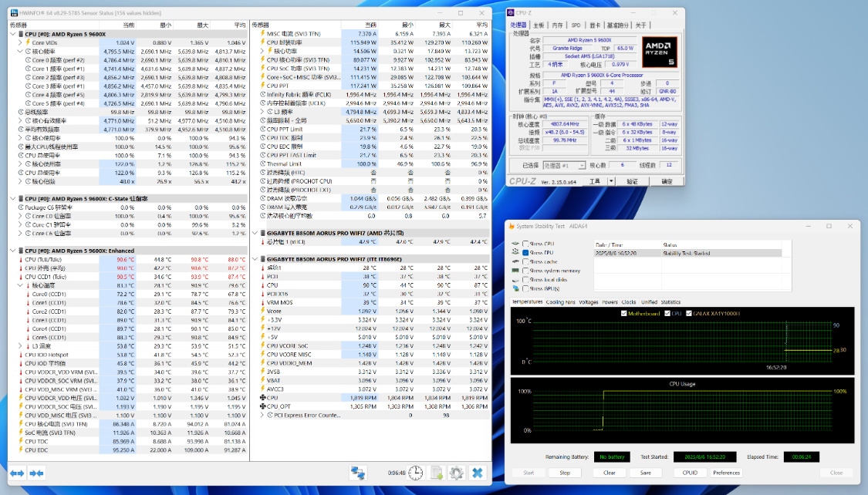Click the log file save icon in HWiNFO
Image resolution: width=868 pixels, height=495 pixels.
coord(436,472)
